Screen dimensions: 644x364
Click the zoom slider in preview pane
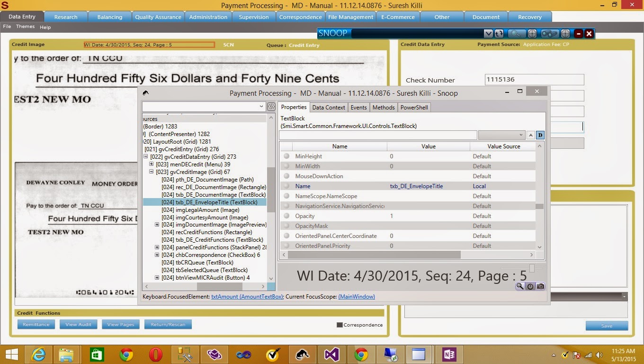(x=532, y=268)
